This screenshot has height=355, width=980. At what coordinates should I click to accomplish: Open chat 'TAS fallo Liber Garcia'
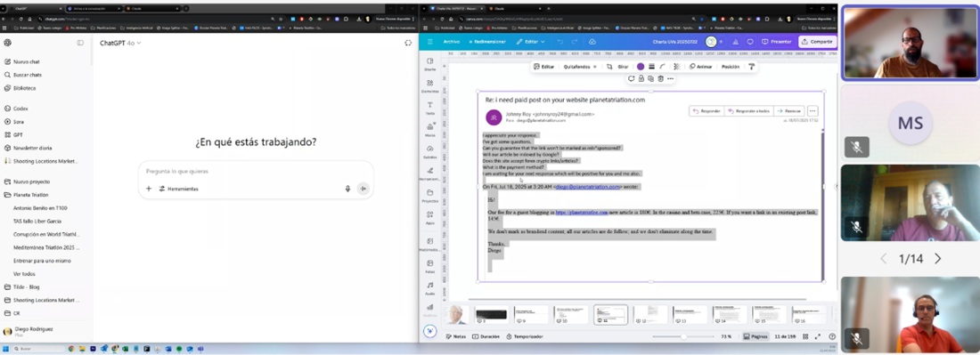[x=37, y=221]
